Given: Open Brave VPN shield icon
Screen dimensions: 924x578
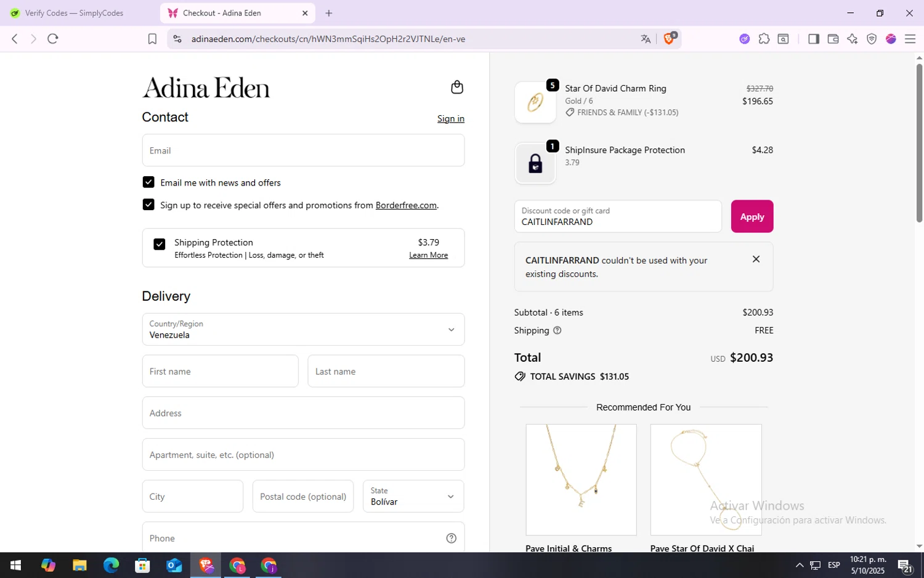Looking at the screenshot, I should pyautogui.click(x=872, y=39).
